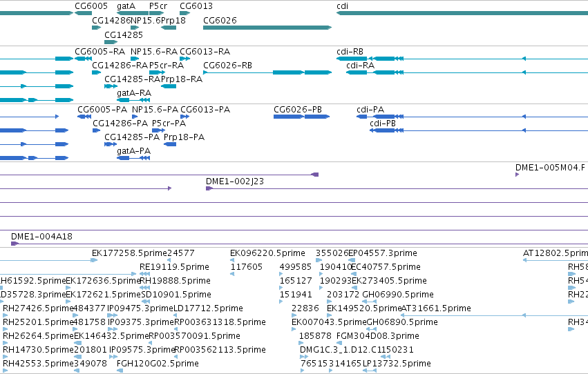The image size is (588, 374).
Task: Click EST EP04557.3prime
Action: point(383,253)
